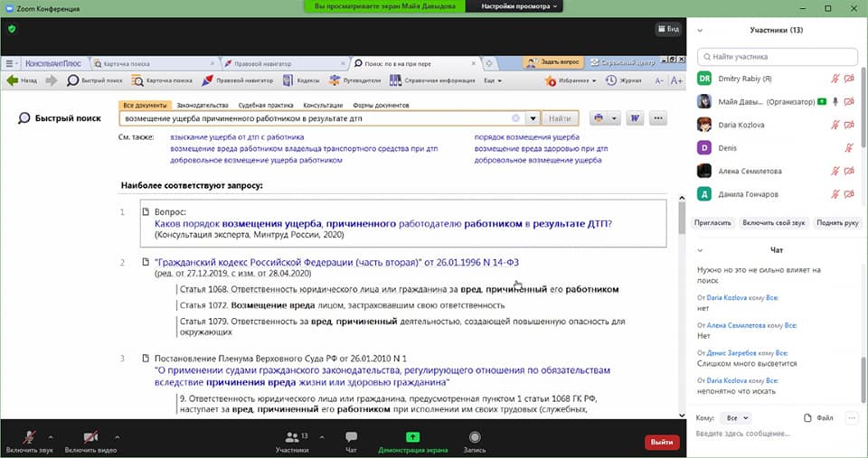The image size is (868, 458).
Task: Collapse the Участники (13) panel chevron
Action: click(700, 31)
